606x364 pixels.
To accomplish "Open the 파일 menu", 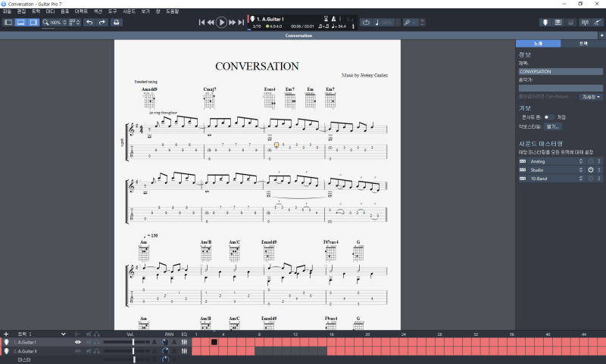I will click(7, 11).
